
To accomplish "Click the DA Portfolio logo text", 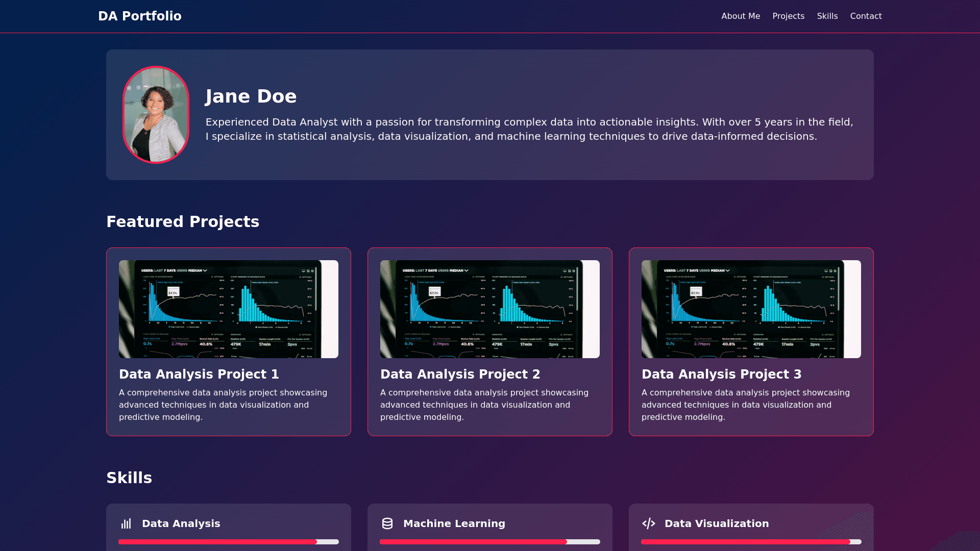I will click(139, 16).
